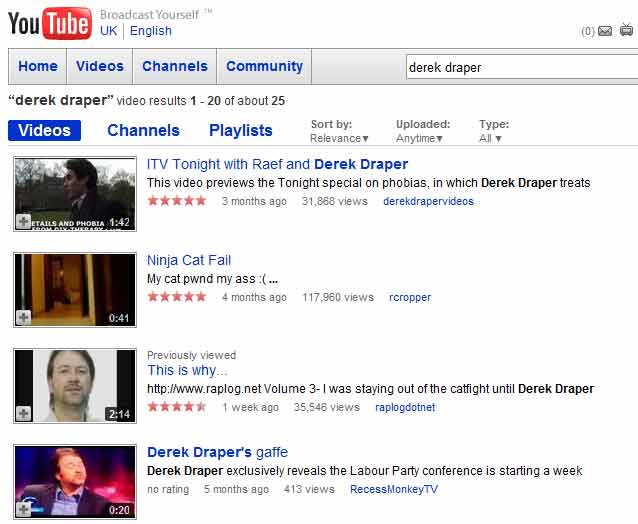Open the inbox envelope icon
Viewport: 638px width, 524px height.
604,31
